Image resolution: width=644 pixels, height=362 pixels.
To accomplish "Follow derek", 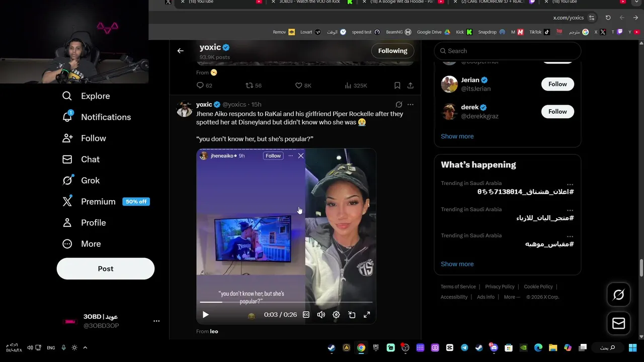I will 557,112.
